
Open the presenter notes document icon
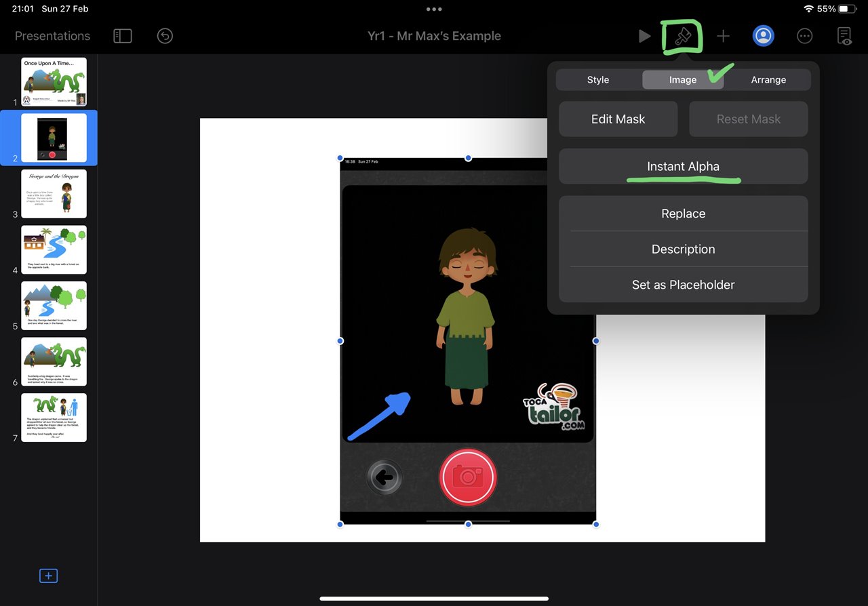coord(844,36)
